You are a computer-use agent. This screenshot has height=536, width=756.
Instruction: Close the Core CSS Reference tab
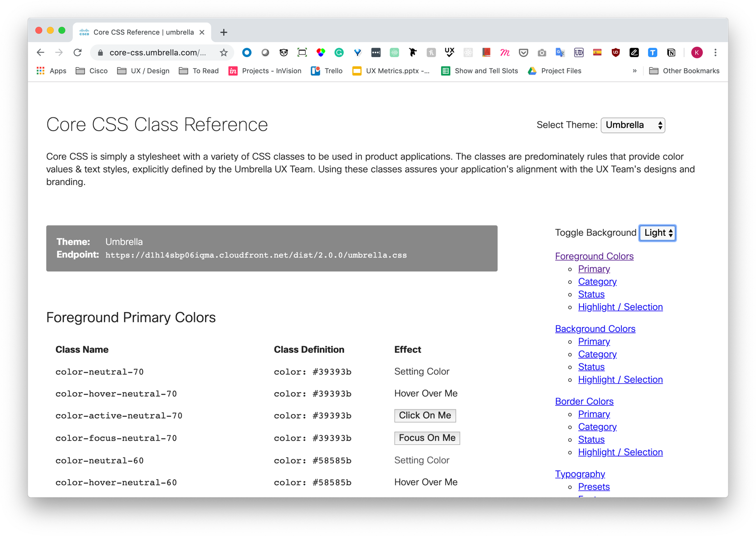click(202, 32)
